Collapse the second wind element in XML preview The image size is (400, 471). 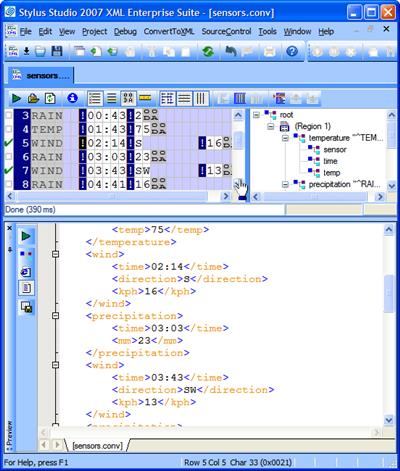point(56,365)
